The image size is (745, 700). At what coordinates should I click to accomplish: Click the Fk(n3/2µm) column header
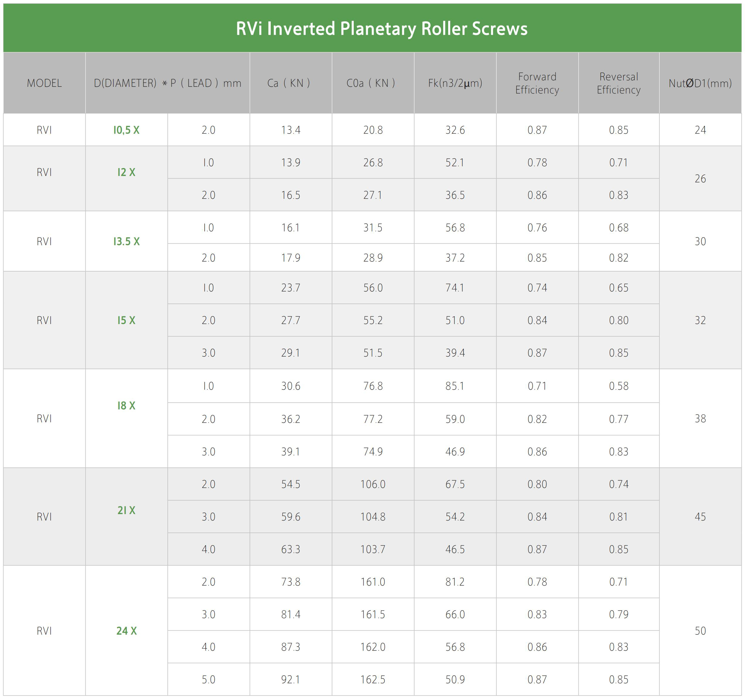[455, 83]
